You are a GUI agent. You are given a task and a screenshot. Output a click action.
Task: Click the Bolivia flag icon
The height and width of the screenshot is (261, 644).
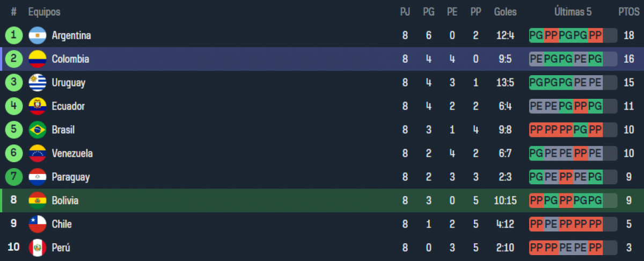coord(38,201)
